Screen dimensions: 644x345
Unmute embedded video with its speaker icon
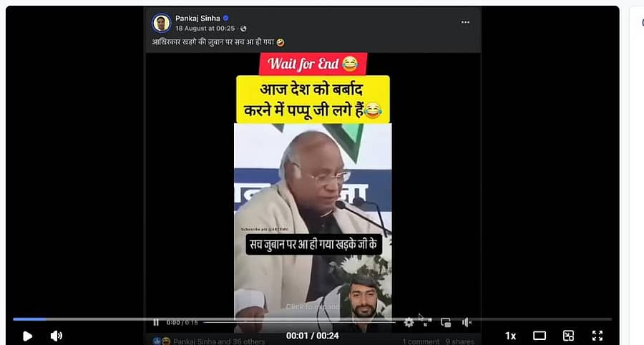(x=467, y=322)
